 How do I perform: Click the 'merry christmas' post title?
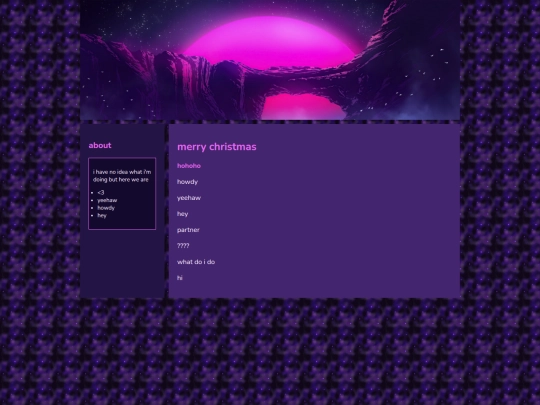pyautogui.click(x=217, y=147)
